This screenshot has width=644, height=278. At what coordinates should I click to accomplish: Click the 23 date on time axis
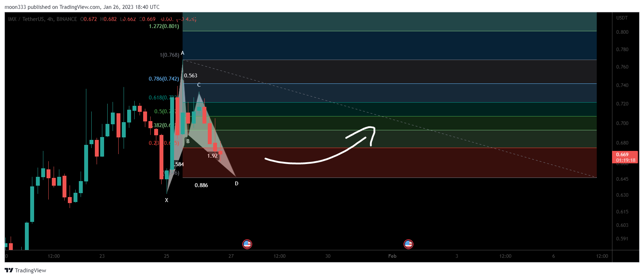[102, 256]
